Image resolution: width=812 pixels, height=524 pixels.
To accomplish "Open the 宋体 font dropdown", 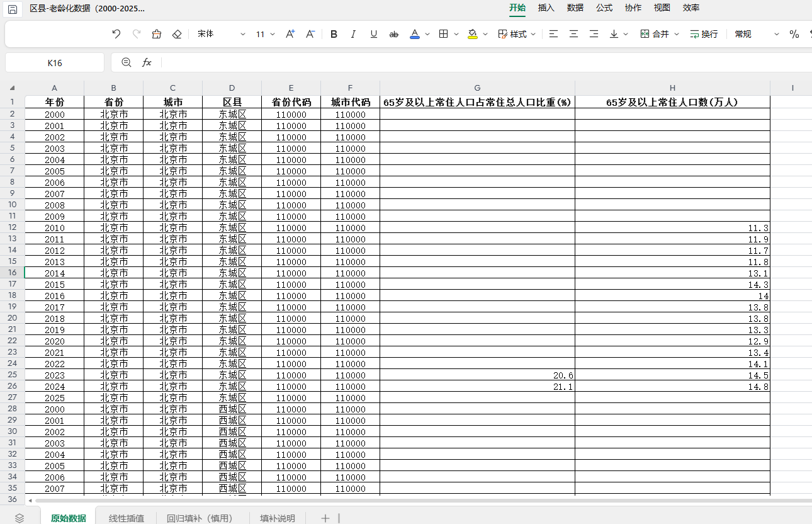I will click(222, 34).
